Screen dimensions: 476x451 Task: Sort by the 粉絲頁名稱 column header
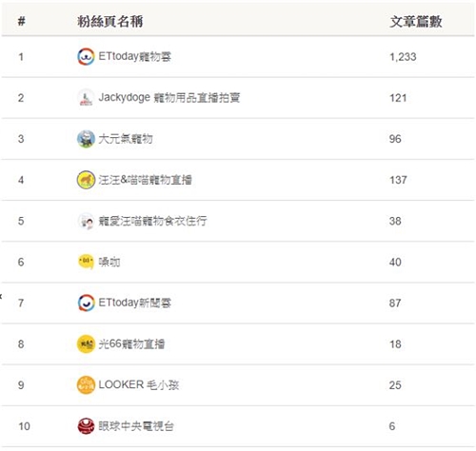[110, 22]
